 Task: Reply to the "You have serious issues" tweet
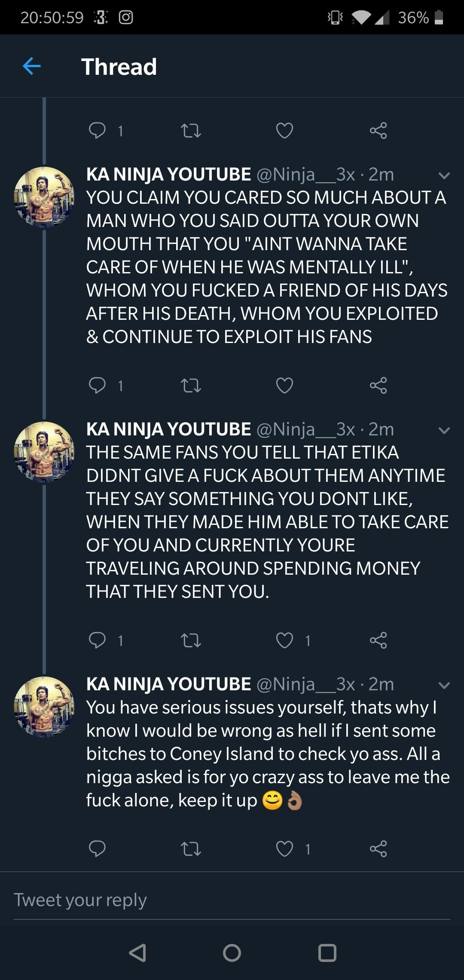coord(97,849)
